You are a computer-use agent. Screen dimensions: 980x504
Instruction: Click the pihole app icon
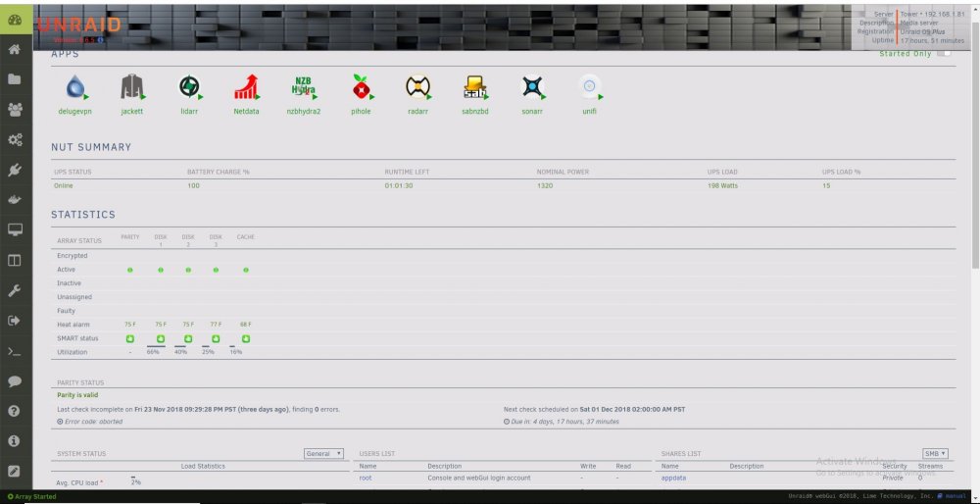(361, 87)
